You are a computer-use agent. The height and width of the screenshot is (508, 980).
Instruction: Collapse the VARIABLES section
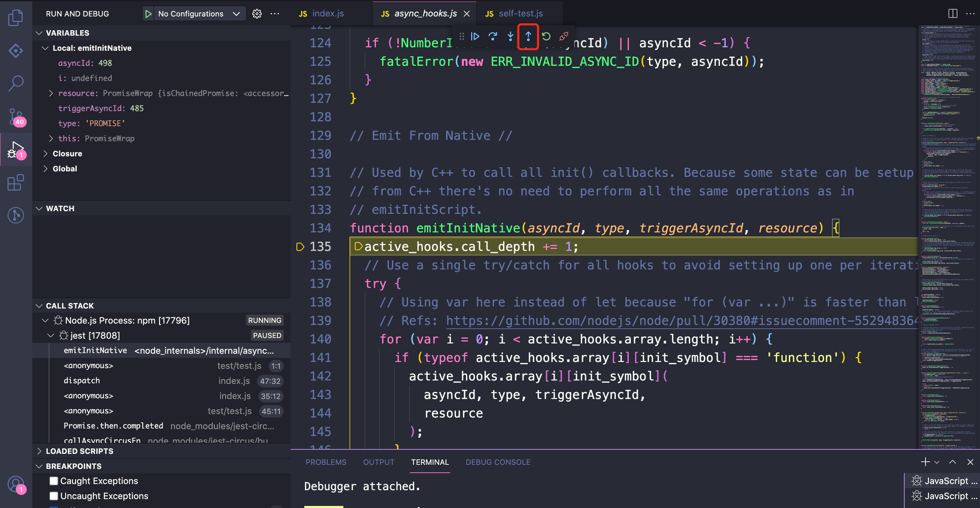(39, 33)
